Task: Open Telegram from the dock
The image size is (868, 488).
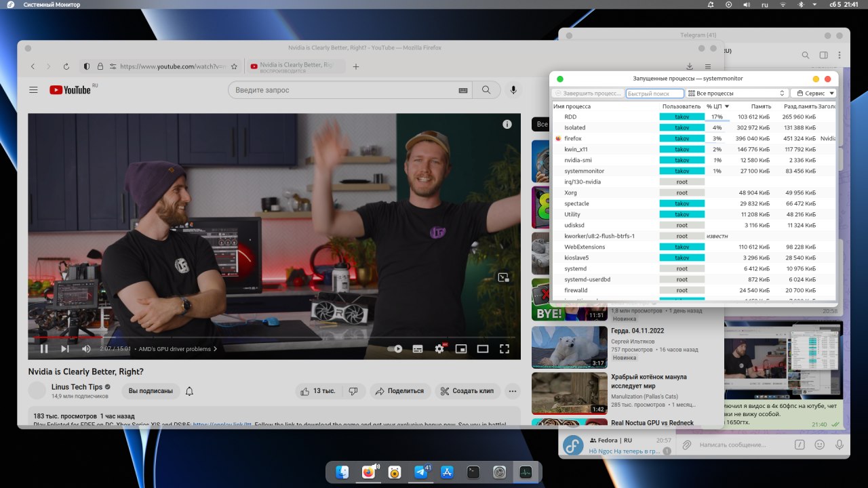Action: pyautogui.click(x=421, y=472)
